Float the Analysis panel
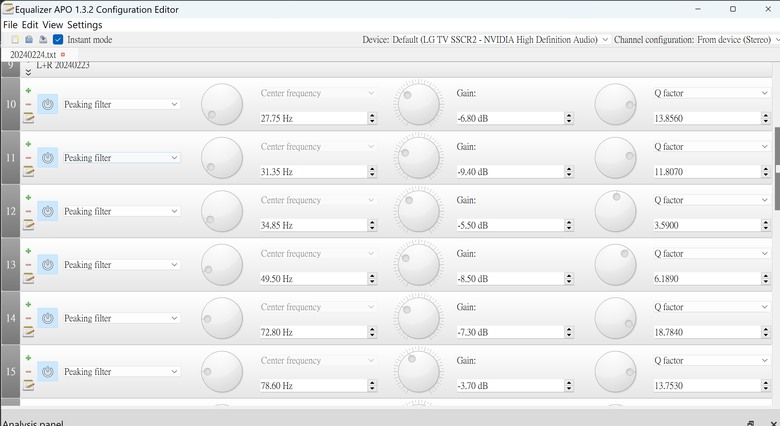This screenshot has width=780, height=426. click(750, 423)
